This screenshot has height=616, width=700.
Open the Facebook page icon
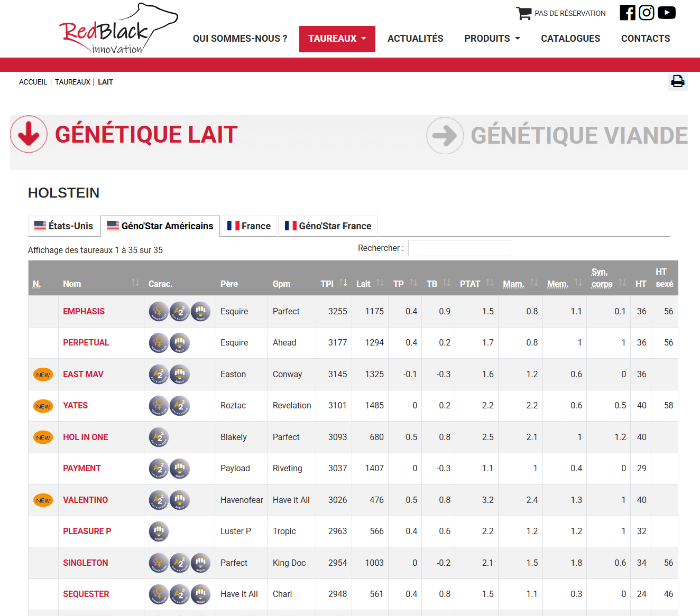point(627,13)
